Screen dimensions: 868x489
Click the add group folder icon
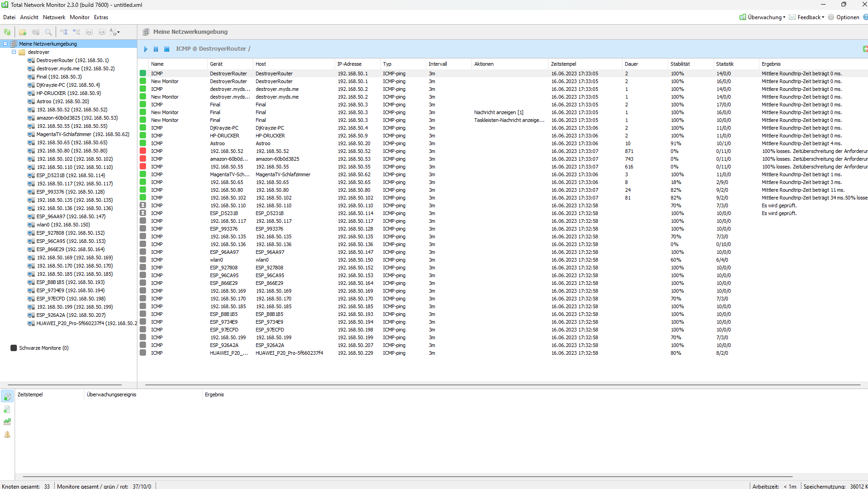point(22,32)
